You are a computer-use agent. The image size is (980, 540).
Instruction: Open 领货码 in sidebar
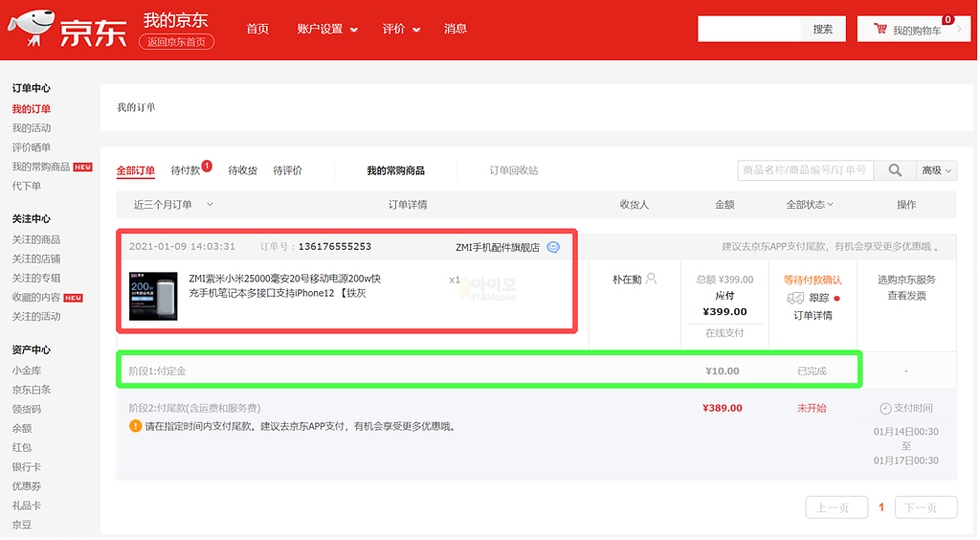(x=26, y=410)
